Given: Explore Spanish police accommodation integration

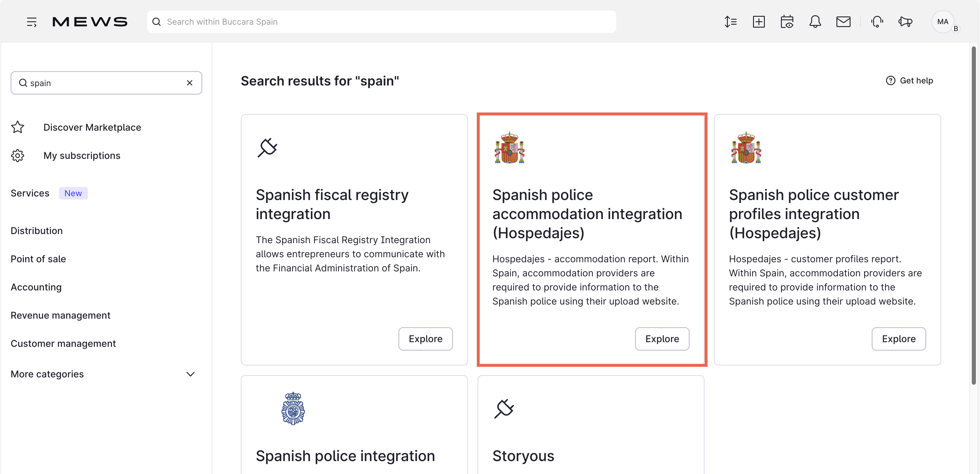Looking at the screenshot, I should click(x=662, y=339).
